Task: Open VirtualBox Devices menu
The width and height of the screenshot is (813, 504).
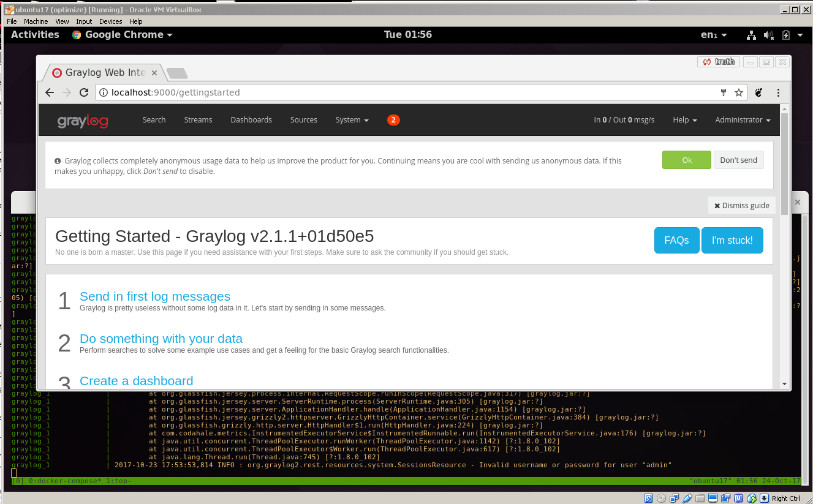Action: [x=111, y=21]
